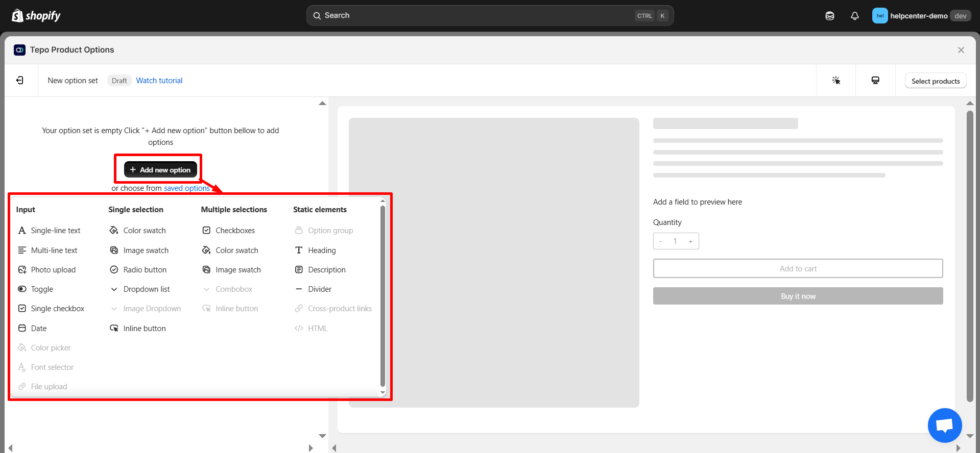
Task: Click the Multiple selections column heading
Action: (234, 210)
